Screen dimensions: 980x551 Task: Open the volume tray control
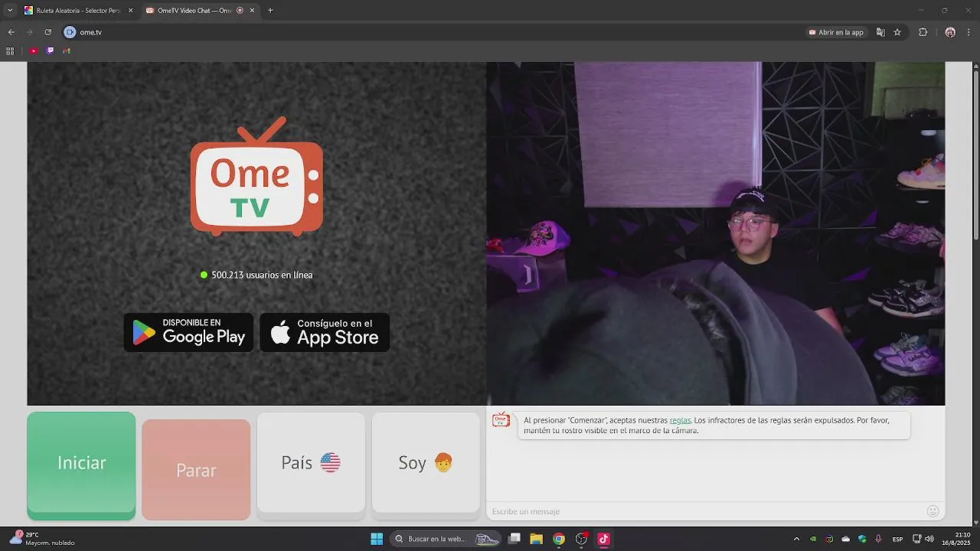[929, 539]
